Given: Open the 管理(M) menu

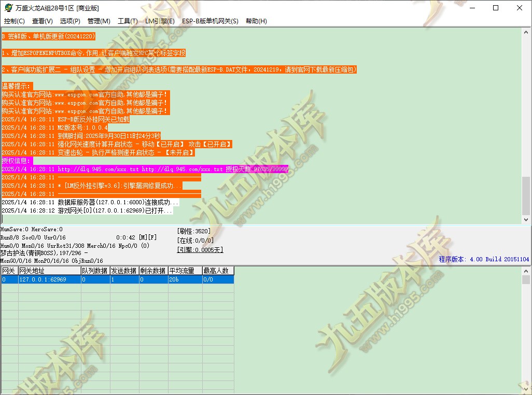Looking at the screenshot, I should (99, 21).
